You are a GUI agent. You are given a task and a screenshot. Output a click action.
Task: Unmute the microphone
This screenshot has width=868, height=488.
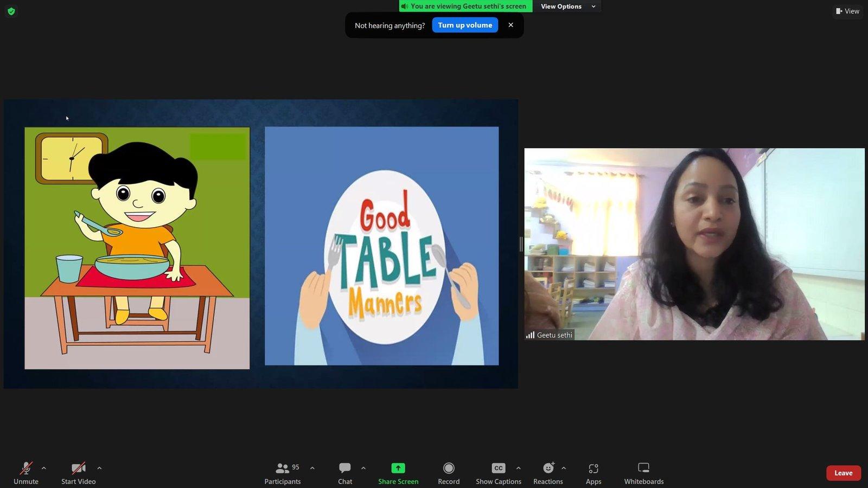click(26, 473)
